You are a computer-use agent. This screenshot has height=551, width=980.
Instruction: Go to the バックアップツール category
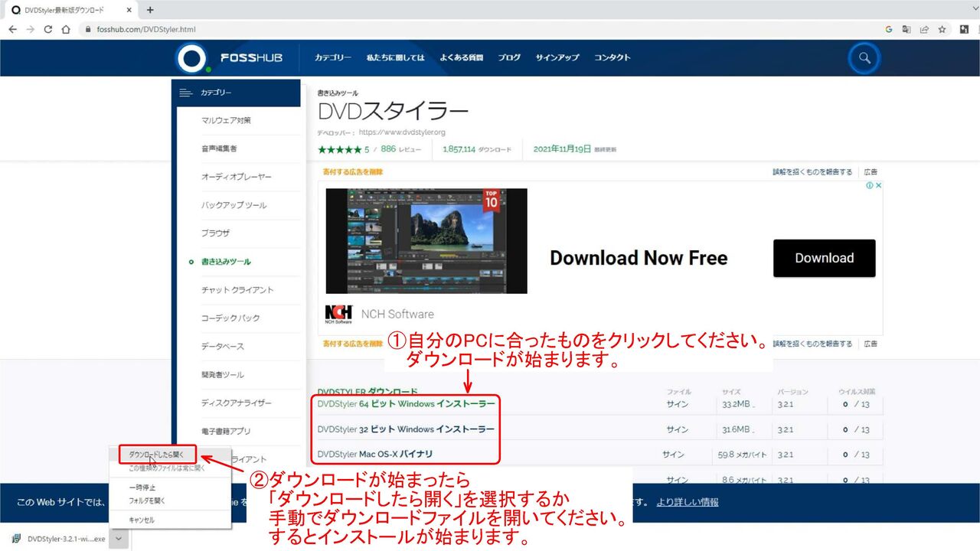tap(234, 205)
